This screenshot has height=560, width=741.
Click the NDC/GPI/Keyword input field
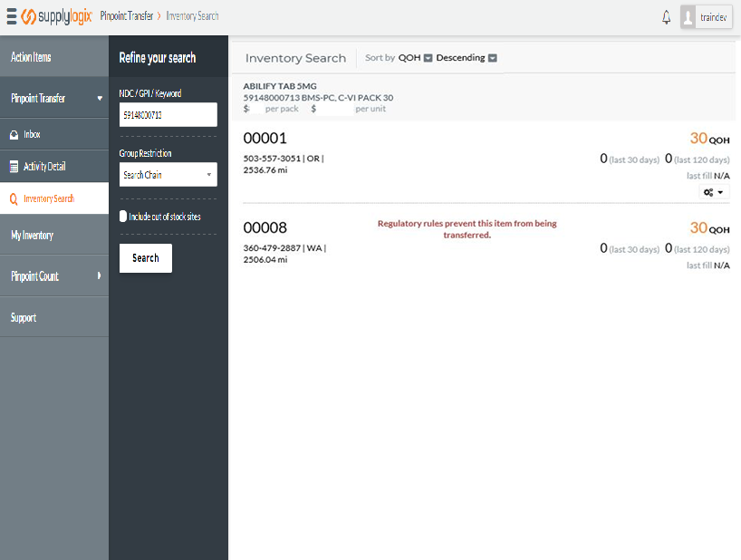[168, 114]
